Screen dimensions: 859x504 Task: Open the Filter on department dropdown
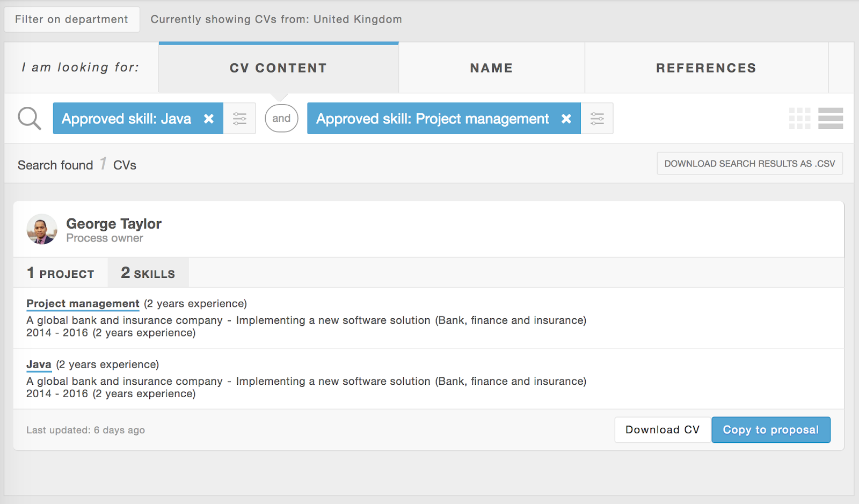coord(72,19)
